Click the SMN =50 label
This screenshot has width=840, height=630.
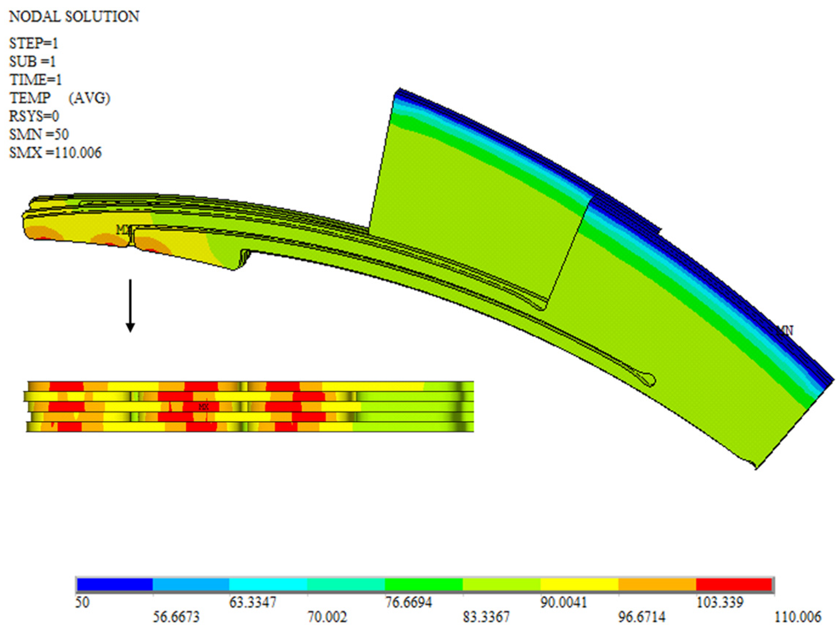pyautogui.click(x=39, y=135)
